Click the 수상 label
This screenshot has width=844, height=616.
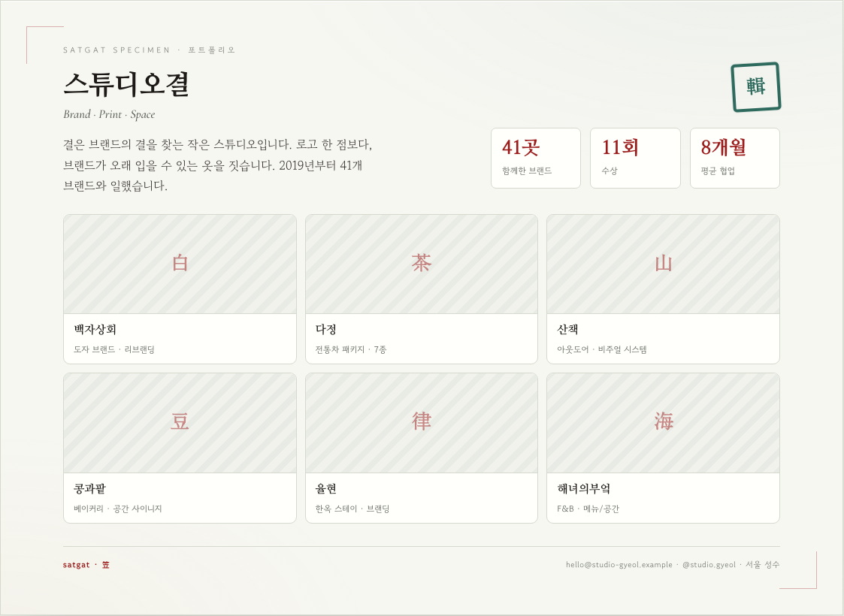(610, 171)
